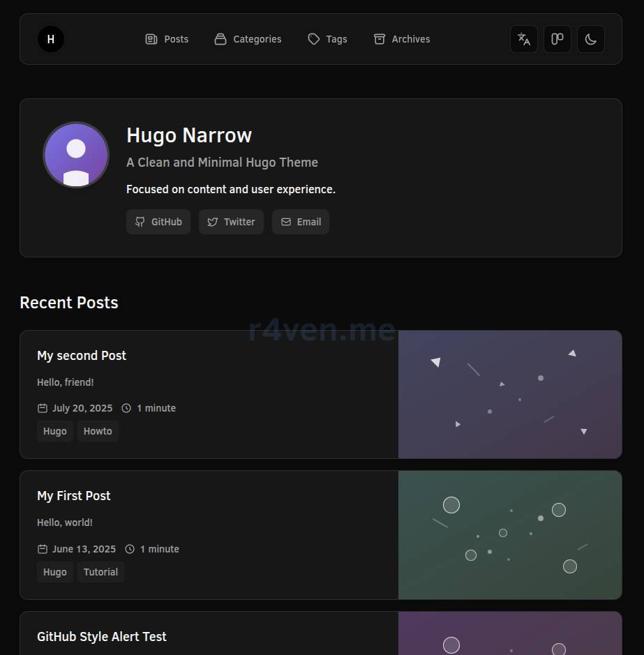Click the purple profile avatar
Image resolution: width=644 pixels, height=655 pixels.
coord(76,155)
